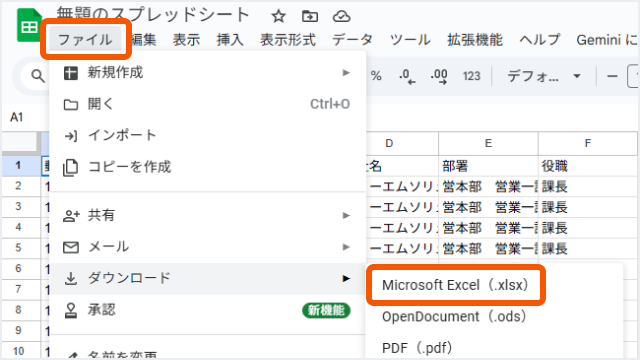Open the 拡張機能 menu

475,40
